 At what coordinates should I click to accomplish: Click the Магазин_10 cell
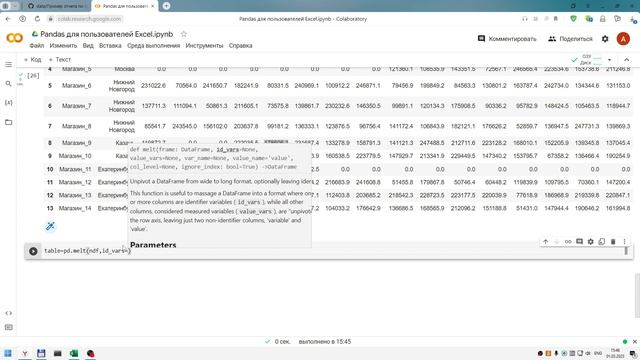[75, 156]
